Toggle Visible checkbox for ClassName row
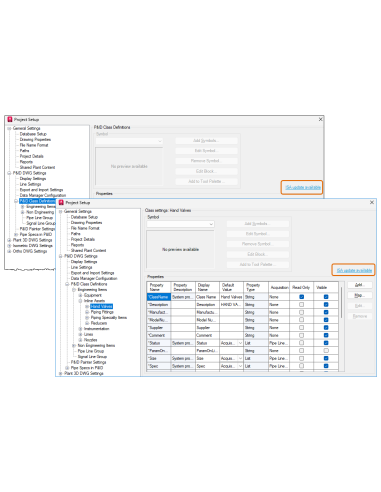 [326, 297]
